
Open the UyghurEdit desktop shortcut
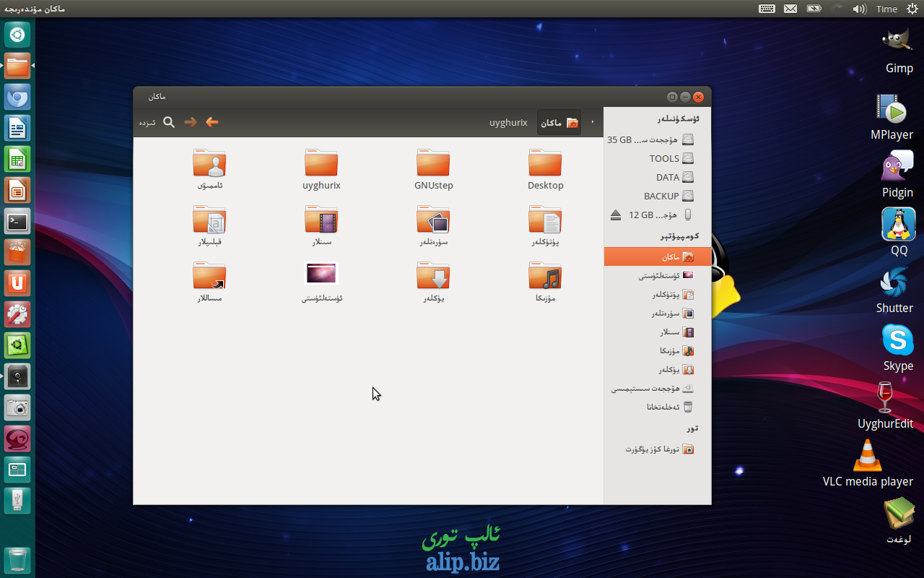[885, 406]
